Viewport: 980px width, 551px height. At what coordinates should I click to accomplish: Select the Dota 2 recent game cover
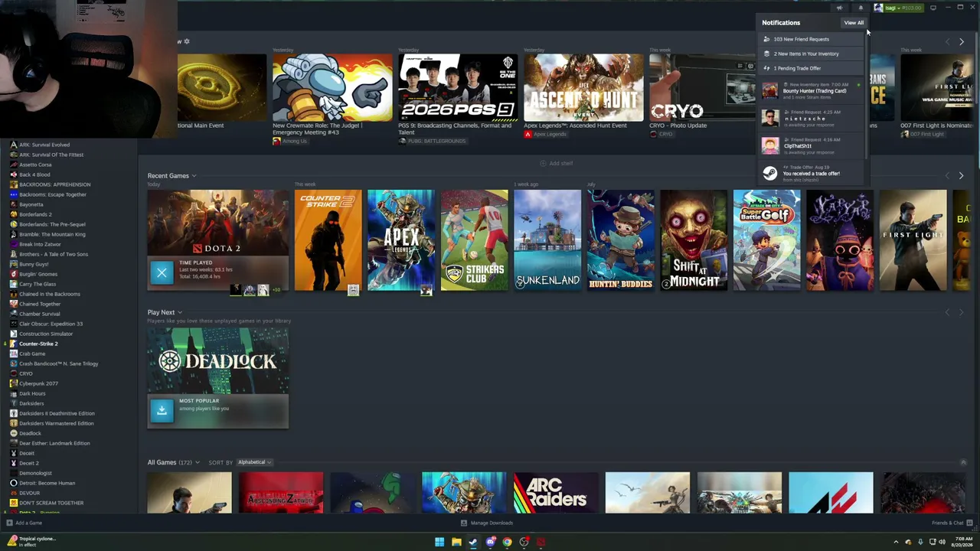coord(218,222)
